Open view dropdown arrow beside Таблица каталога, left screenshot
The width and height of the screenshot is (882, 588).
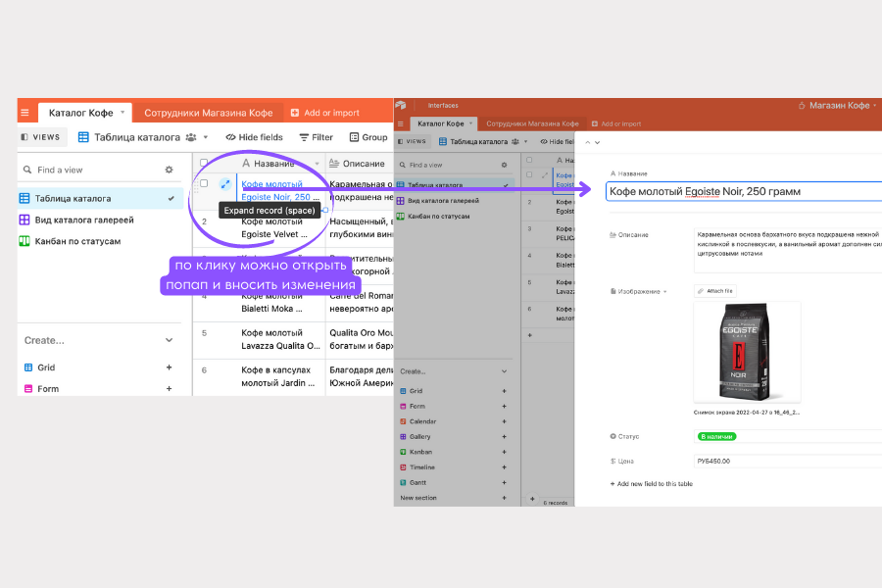pos(206,137)
